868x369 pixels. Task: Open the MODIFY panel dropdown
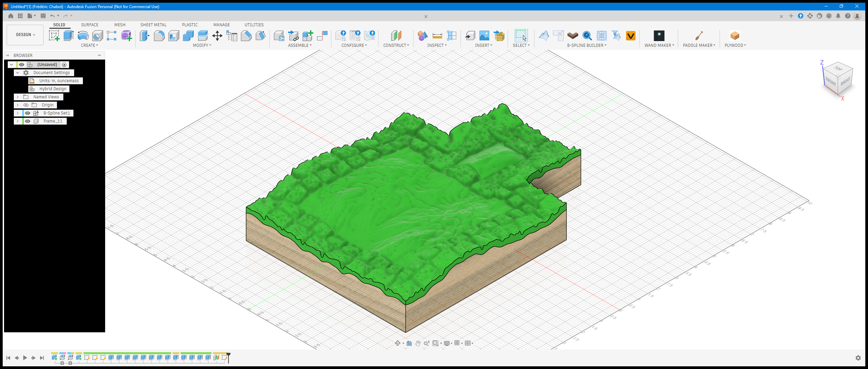pyautogui.click(x=202, y=45)
